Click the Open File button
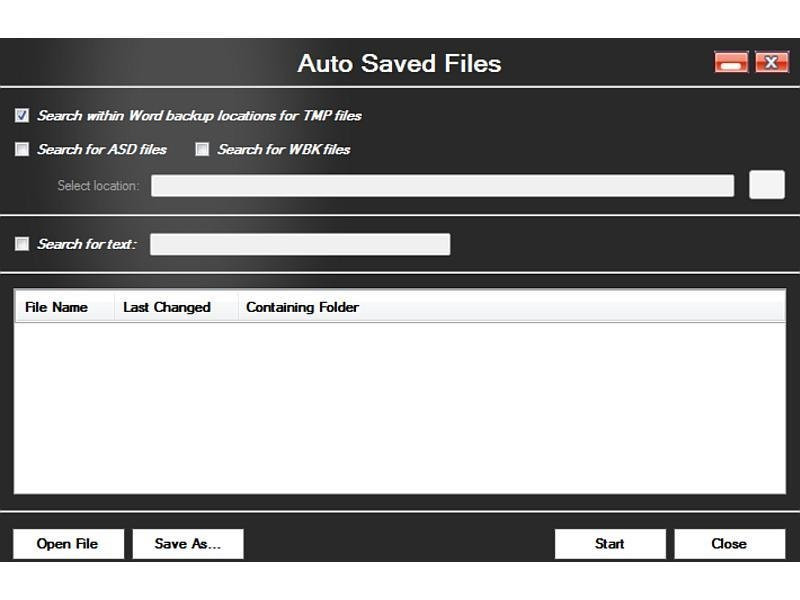The height and width of the screenshot is (600, 800). [68, 544]
